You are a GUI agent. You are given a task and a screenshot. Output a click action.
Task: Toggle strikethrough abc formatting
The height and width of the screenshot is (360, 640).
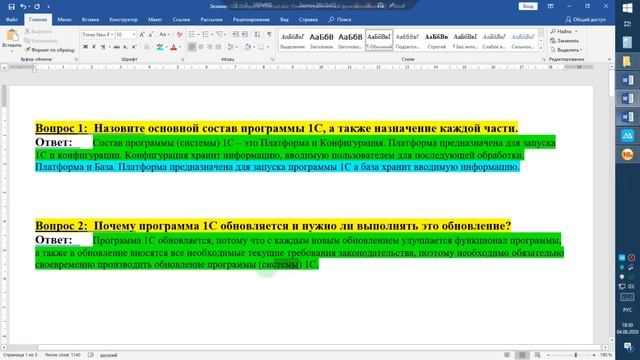[116, 47]
